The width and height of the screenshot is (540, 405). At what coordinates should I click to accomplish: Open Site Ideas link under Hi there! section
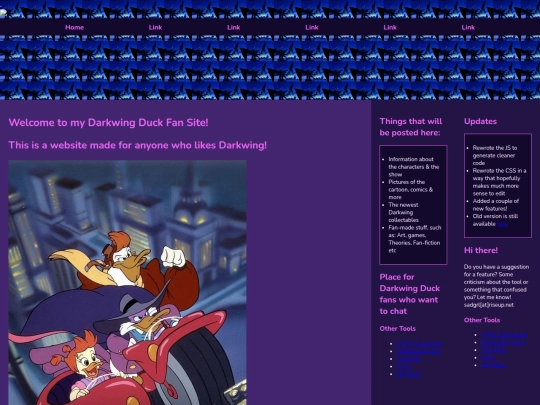pyautogui.click(x=493, y=365)
